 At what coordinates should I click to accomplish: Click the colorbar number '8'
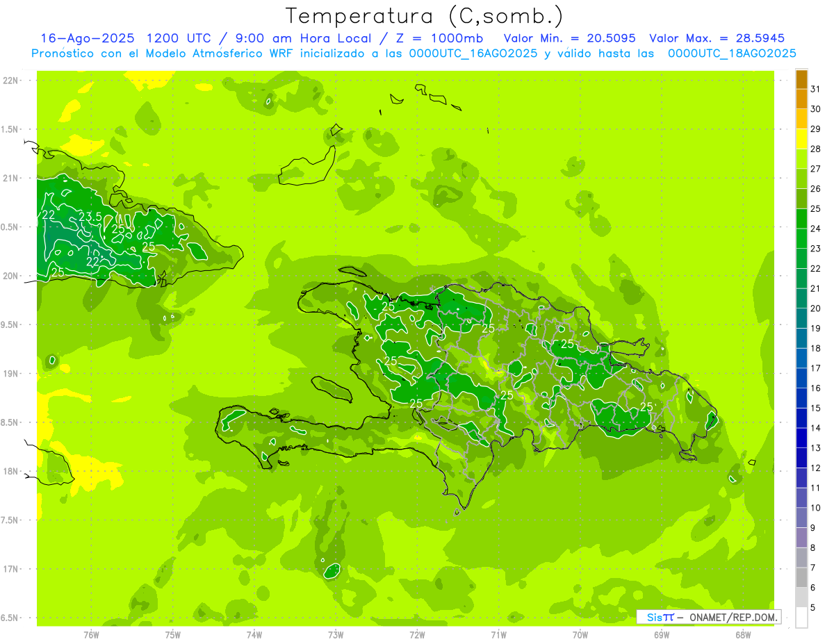click(813, 548)
